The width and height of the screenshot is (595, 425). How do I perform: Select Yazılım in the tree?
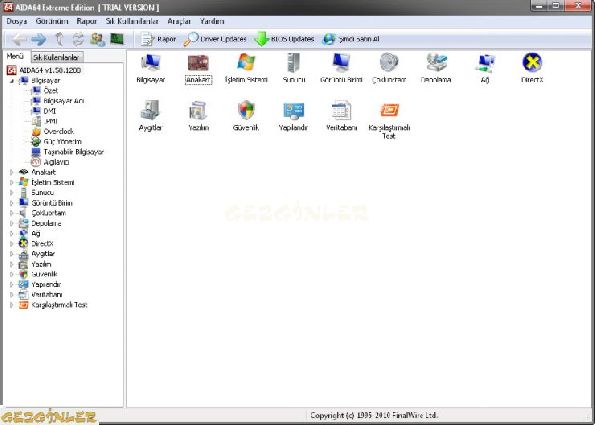pyautogui.click(x=35, y=264)
